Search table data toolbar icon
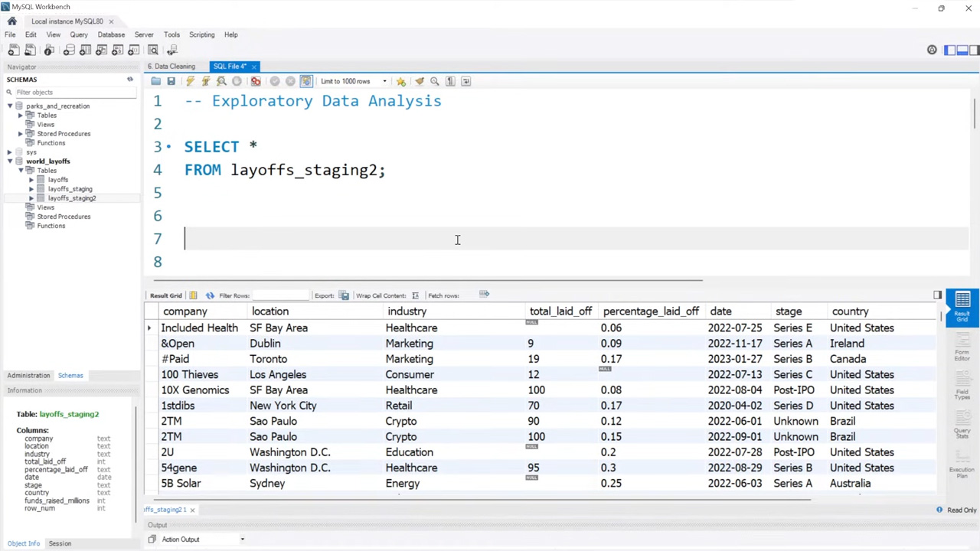 click(153, 50)
